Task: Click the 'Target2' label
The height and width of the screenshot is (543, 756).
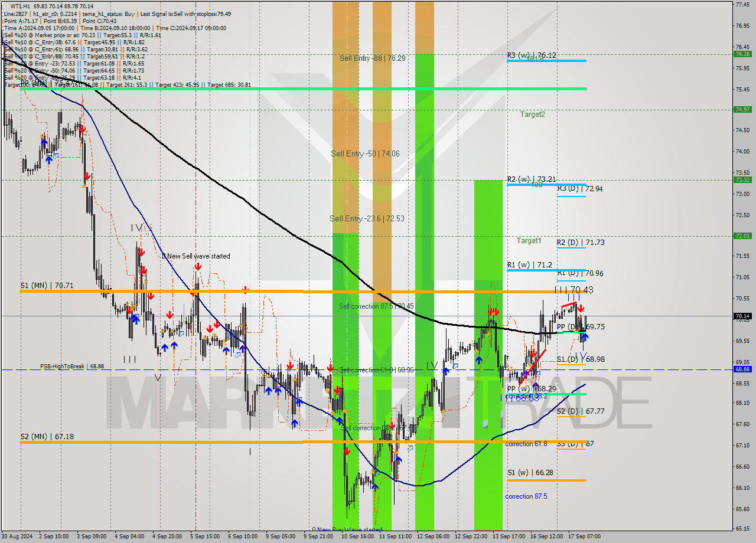Action: click(533, 114)
